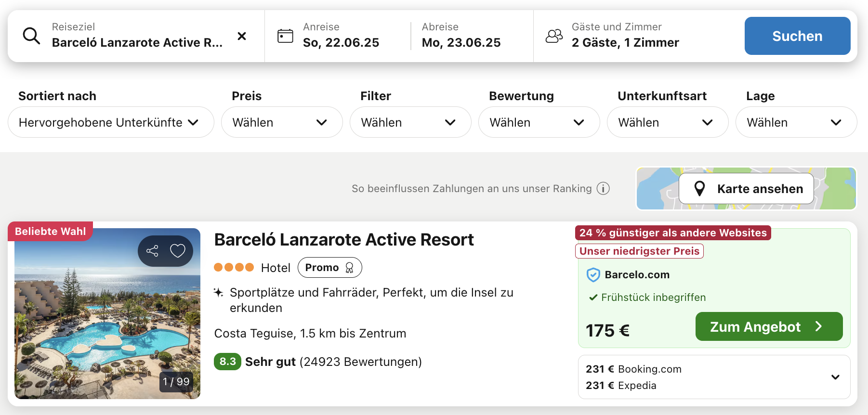The image size is (868, 415).
Task: Open Karte ansehen map view
Action: pyautogui.click(x=746, y=188)
